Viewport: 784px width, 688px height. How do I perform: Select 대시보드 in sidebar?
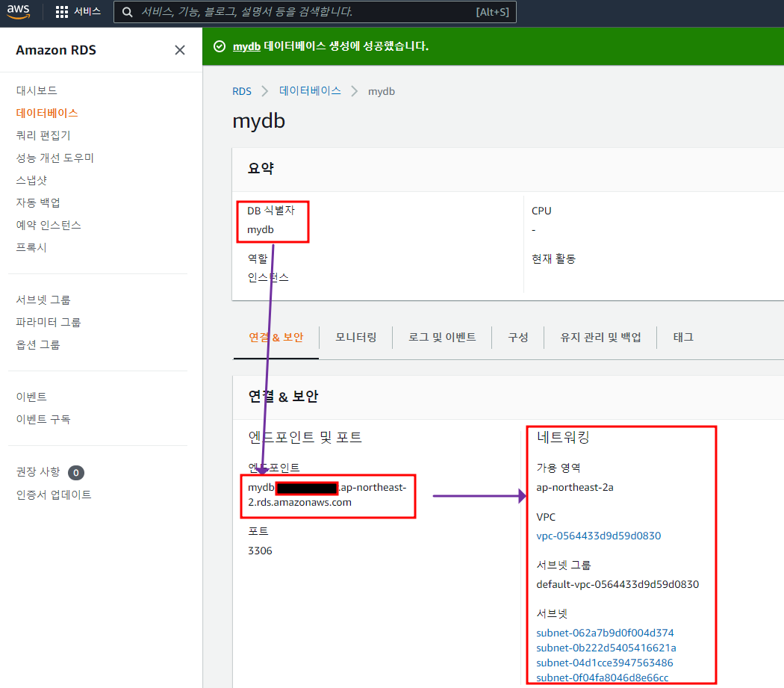point(37,90)
